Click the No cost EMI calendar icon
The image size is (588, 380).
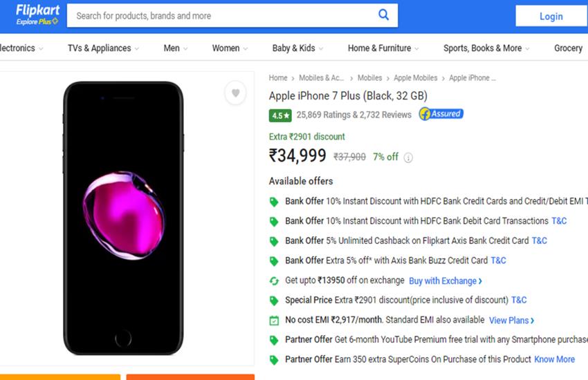pos(274,321)
